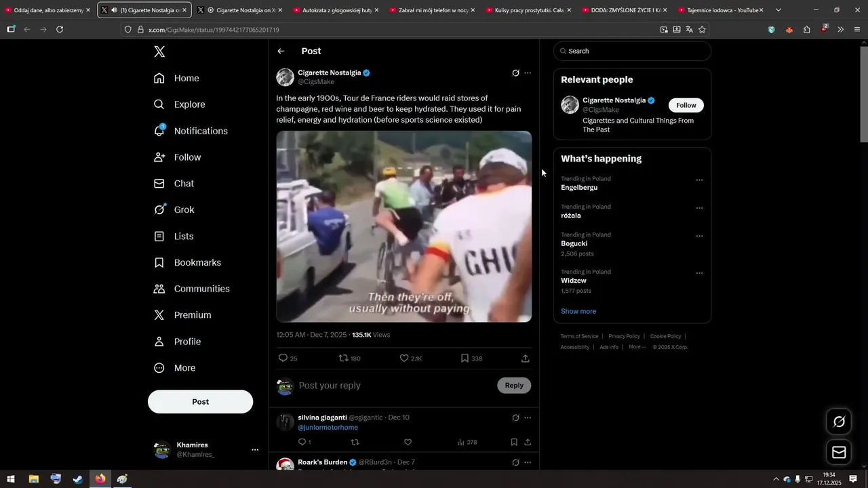This screenshot has height=488, width=868.
Task: Open the floating Messages envelope button
Action: (839, 452)
